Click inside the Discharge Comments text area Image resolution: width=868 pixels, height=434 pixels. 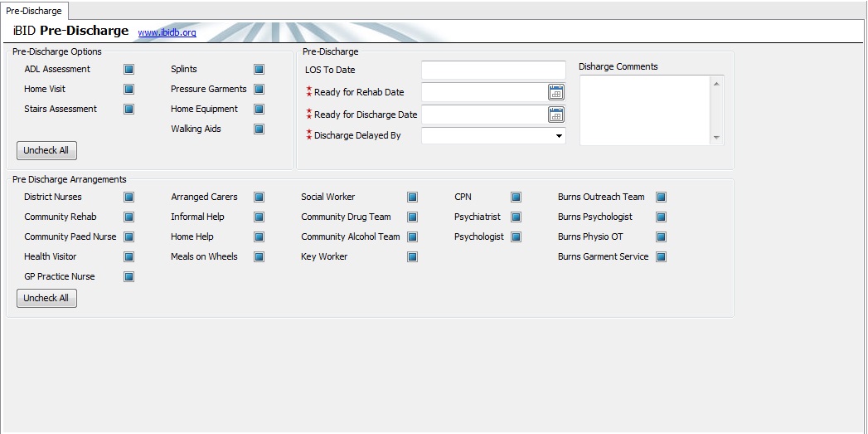[644, 110]
